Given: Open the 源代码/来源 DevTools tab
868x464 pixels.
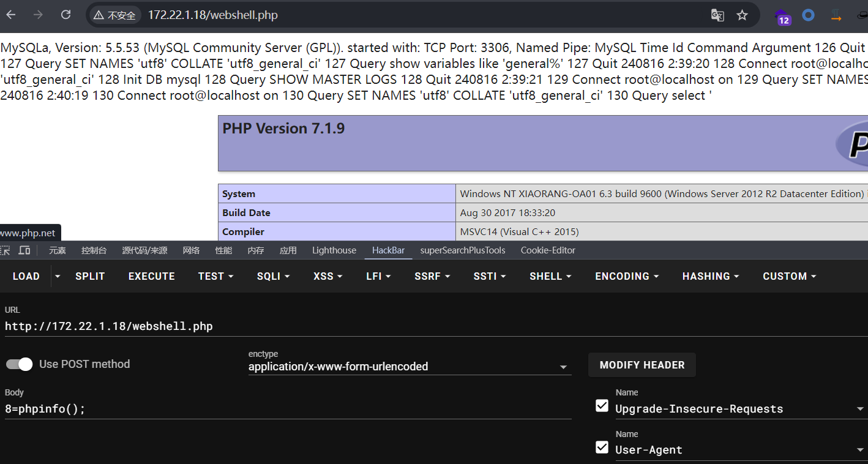Looking at the screenshot, I should pos(144,250).
